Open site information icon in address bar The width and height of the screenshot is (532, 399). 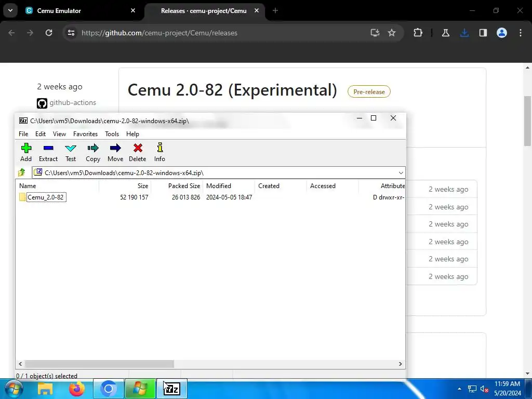[x=71, y=33]
